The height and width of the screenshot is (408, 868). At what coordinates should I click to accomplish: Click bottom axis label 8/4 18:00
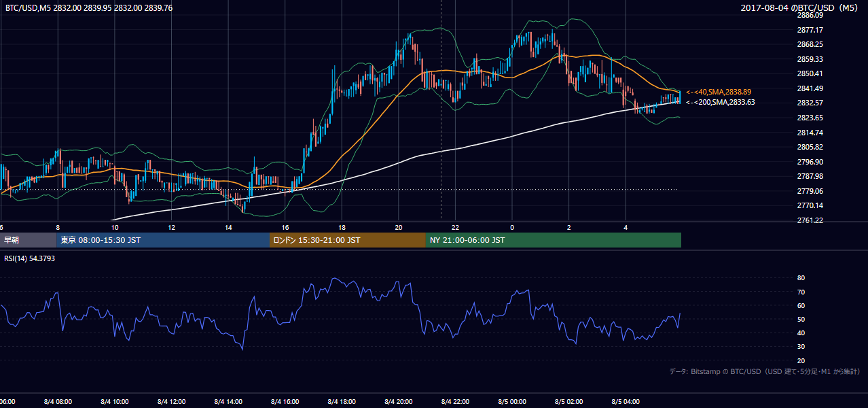pyautogui.click(x=342, y=402)
